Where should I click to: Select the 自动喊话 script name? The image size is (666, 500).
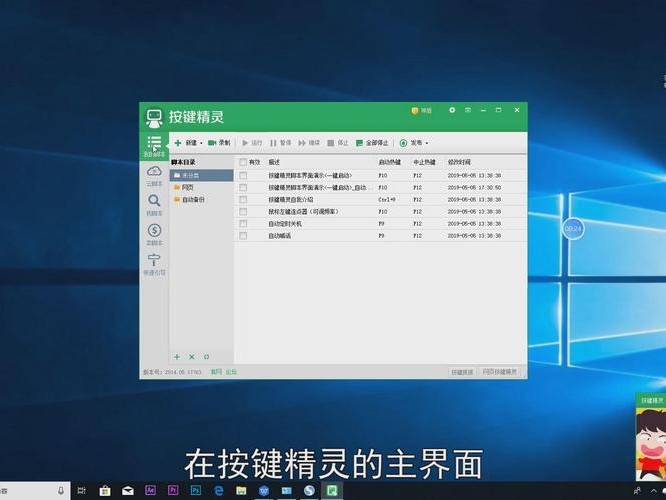279,236
